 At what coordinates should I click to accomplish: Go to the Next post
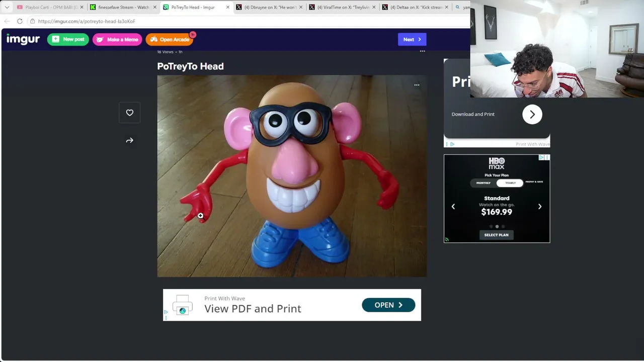coord(412,39)
